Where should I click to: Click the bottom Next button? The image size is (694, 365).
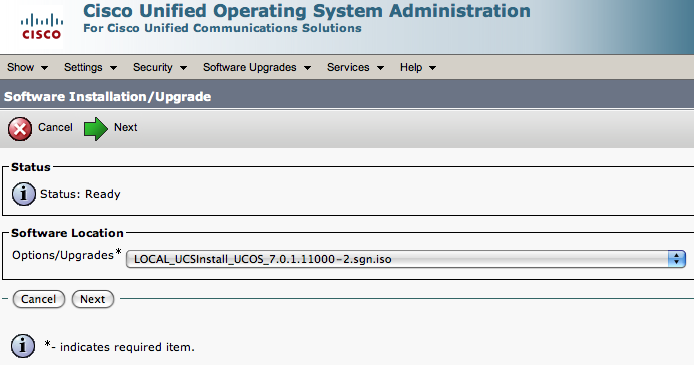93,299
